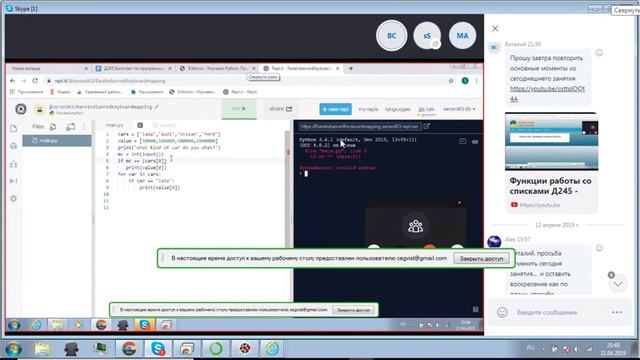Click the add folder icon in Files panel

pyautogui.click(x=70, y=127)
